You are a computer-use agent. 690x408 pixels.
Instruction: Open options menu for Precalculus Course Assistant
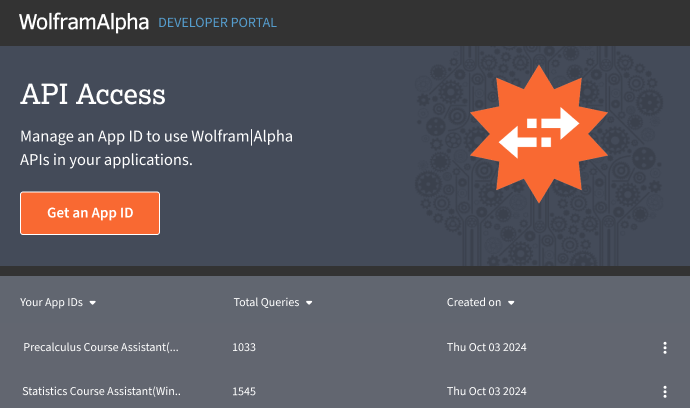point(665,348)
